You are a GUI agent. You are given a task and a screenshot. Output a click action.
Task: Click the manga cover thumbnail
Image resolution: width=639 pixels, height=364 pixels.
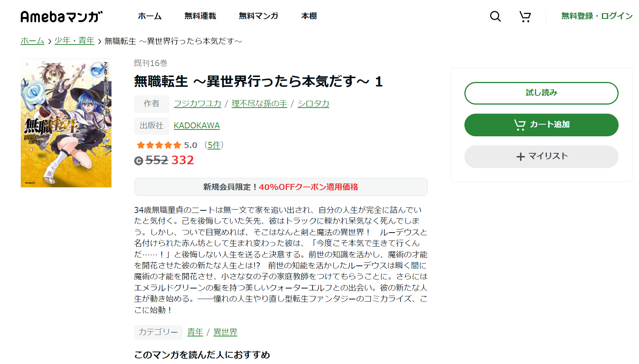[x=66, y=123]
